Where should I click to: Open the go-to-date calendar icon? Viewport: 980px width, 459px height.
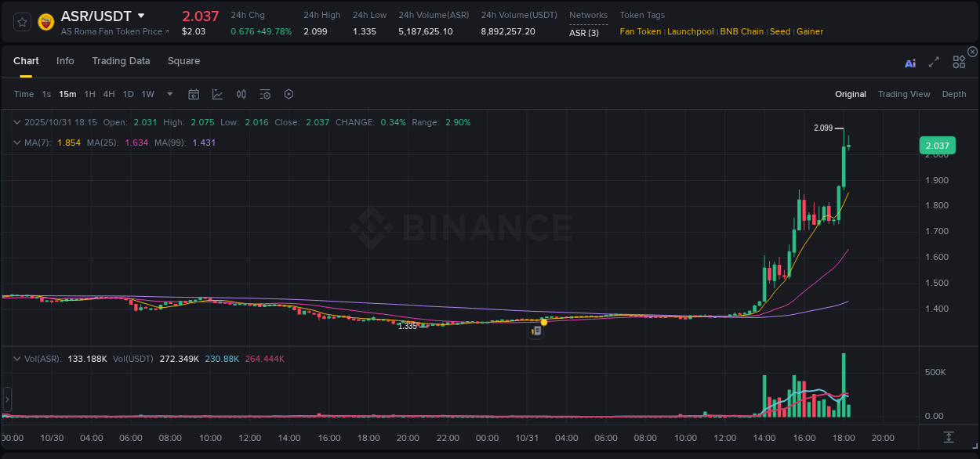click(x=194, y=94)
